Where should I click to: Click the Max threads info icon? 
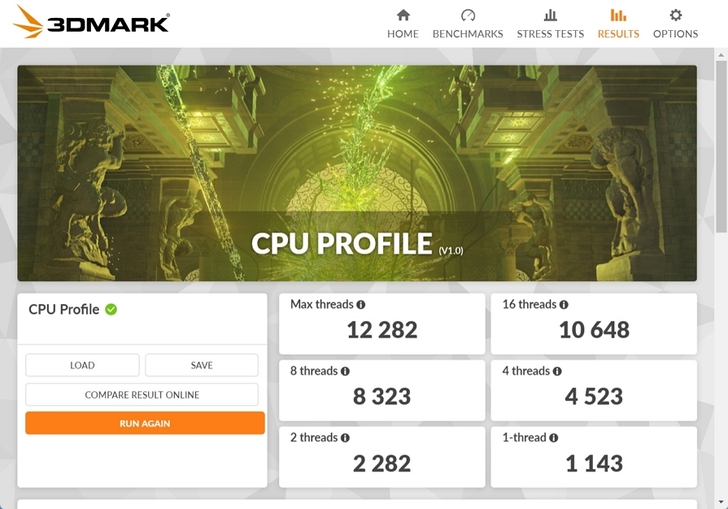361,305
